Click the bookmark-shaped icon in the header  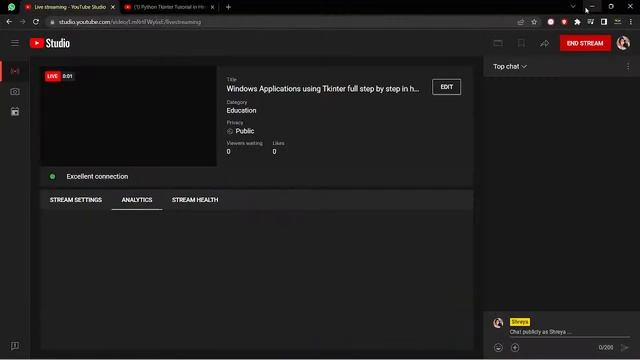521,43
